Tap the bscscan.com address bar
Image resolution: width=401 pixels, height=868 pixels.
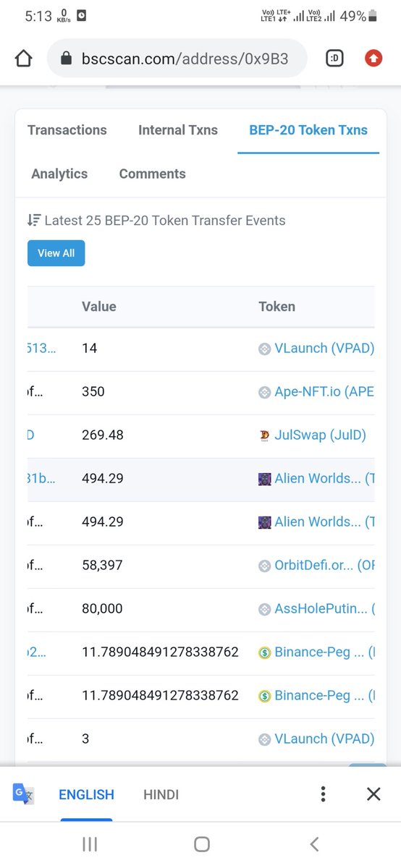click(177, 59)
